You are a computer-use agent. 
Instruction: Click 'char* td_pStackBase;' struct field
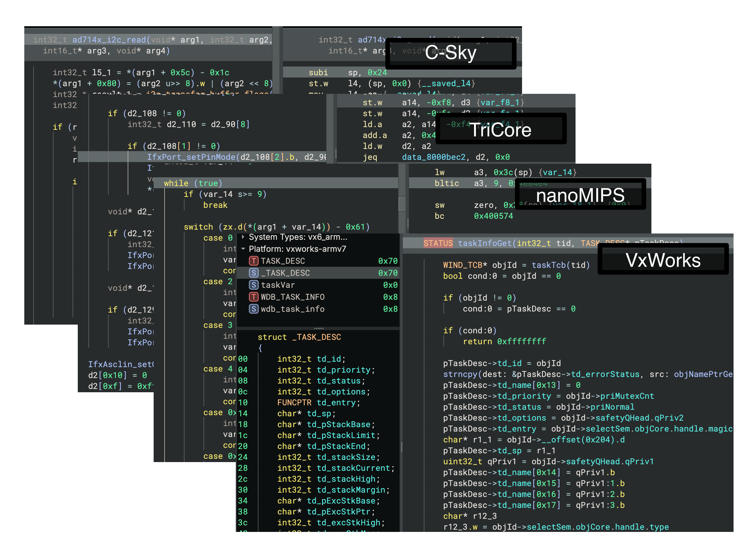[326, 424]
